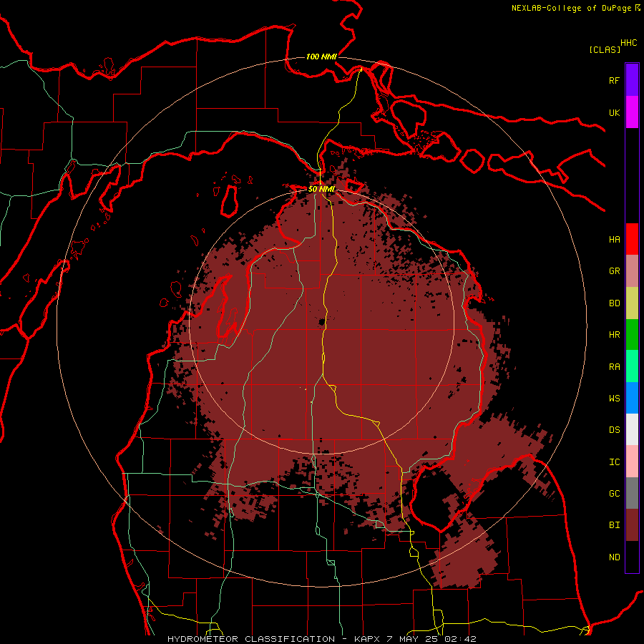Click the HA legend label
The width and height of the screenshot is (644, 644).
coord(614,239)
